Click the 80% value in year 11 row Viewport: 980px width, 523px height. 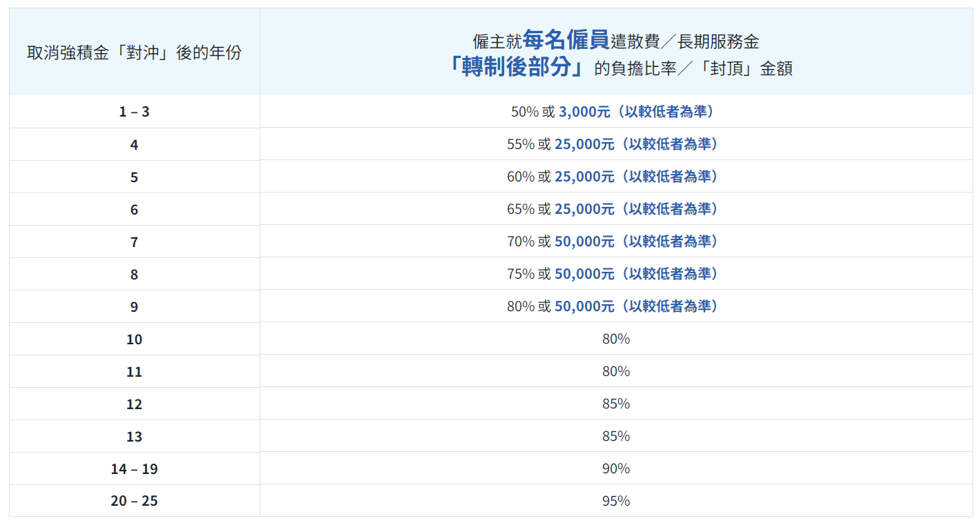click(x=615, y=371)
